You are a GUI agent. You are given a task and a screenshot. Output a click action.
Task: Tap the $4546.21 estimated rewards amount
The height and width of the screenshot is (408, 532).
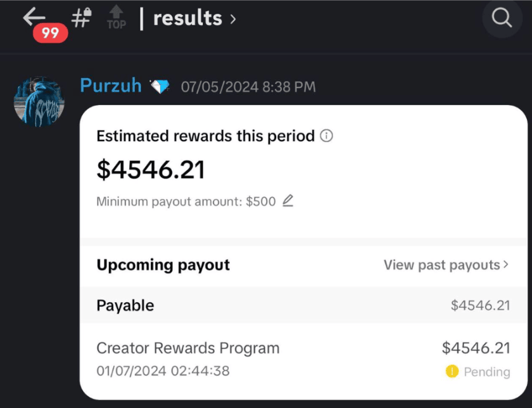point(151,170)
